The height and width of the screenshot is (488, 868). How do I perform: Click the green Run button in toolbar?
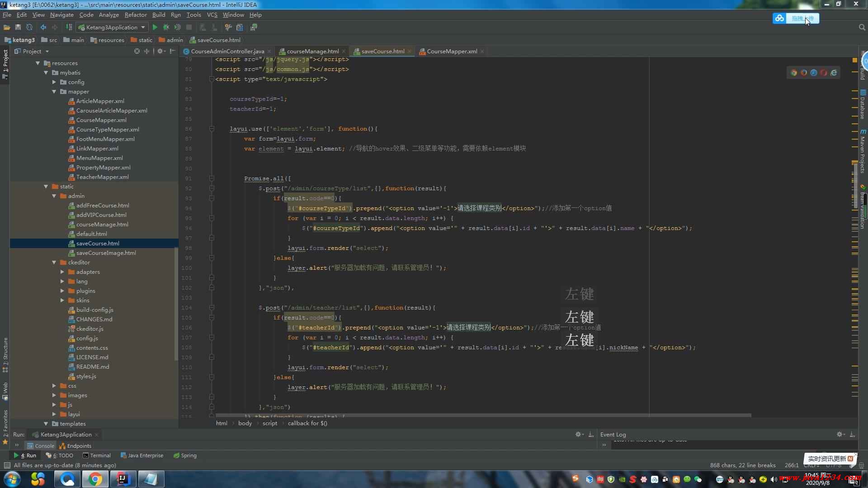tap(155, 27)
